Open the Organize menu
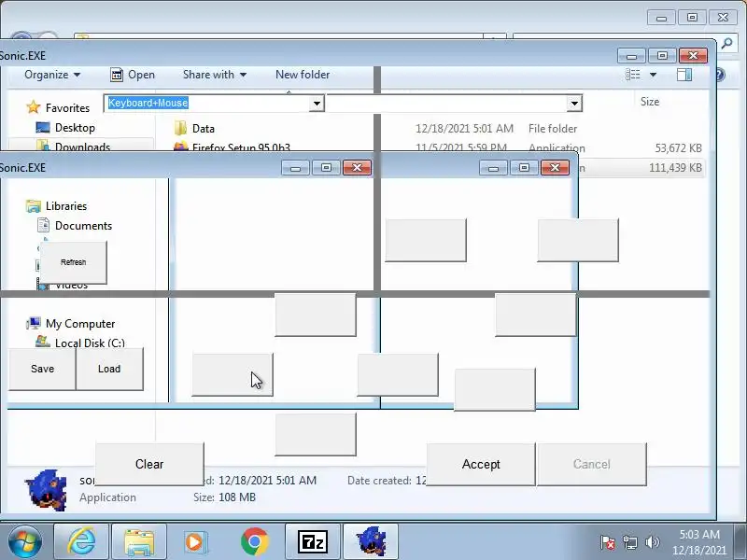The width and height of the screenshot is (747, 560). pyautogui.click(x=52, y=75)
